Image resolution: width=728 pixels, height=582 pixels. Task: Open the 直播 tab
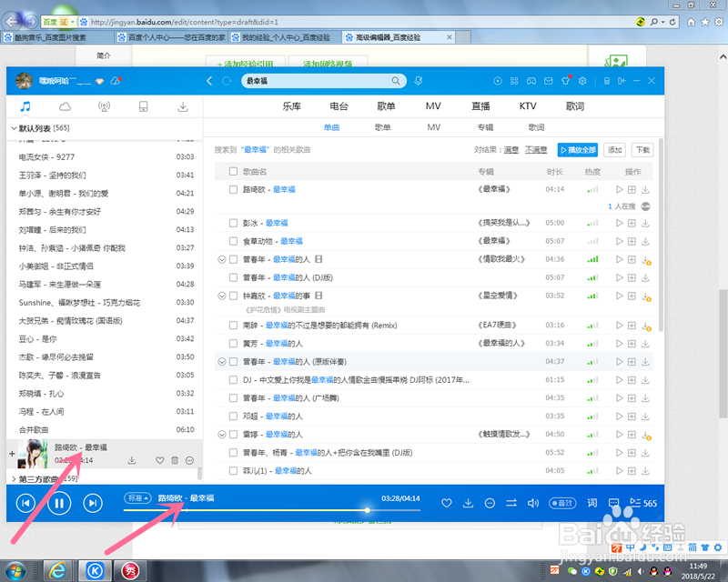coord(480,106)
